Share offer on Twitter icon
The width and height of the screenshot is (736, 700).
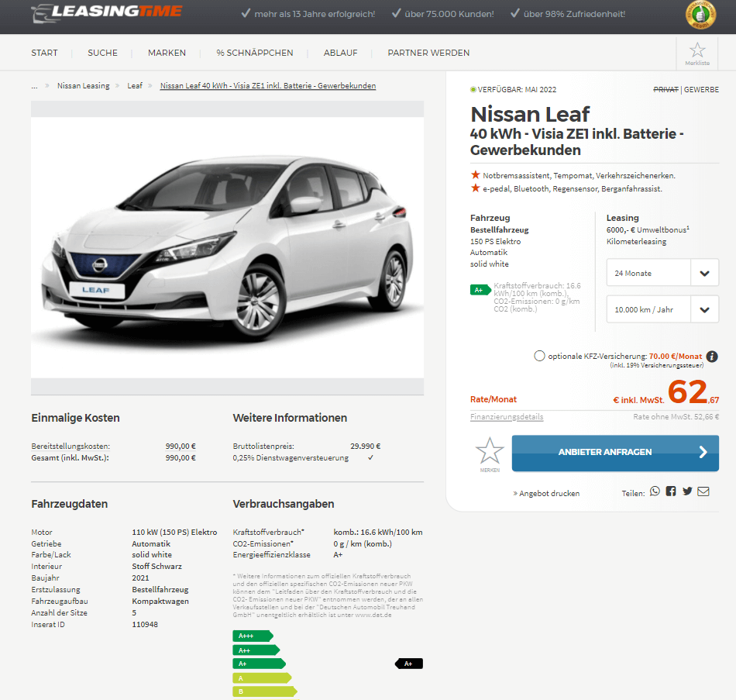[x=687, y=491]
